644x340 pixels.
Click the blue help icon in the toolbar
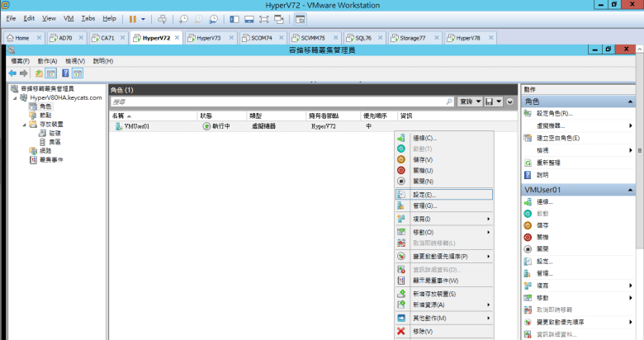point(64,73)
